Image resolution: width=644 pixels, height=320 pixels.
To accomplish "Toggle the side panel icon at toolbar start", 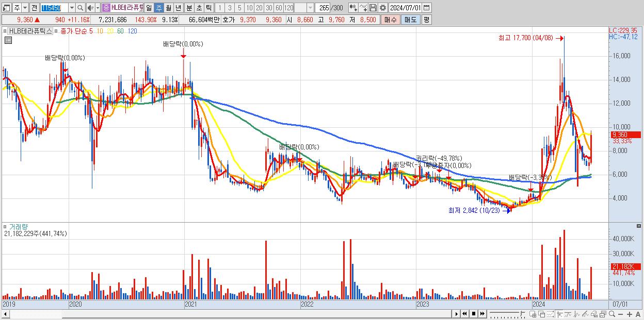I will click(x=7, y=8).
